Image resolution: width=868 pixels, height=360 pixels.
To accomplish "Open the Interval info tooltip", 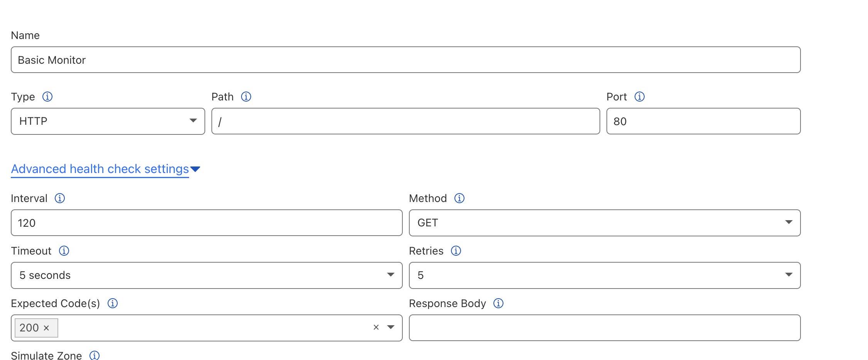I will tap(60, 198).
